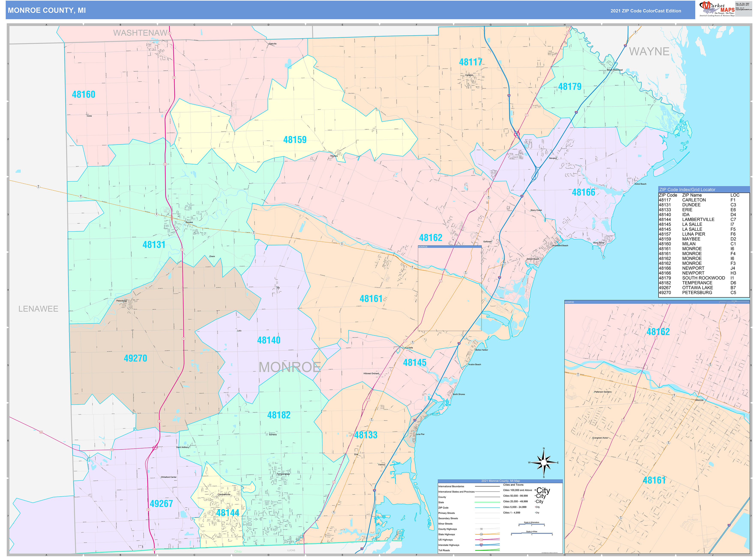
Task: Click the large MONROE county name label
Action: point(290,367)
